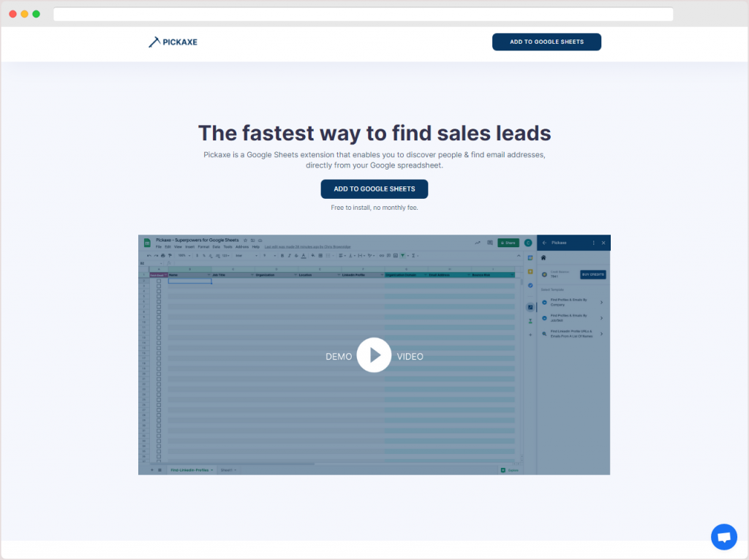The width and height of the screenshot is (749, 560).
Task: Click the back arrow beside Pickaxe title
Action: point(544,243)
